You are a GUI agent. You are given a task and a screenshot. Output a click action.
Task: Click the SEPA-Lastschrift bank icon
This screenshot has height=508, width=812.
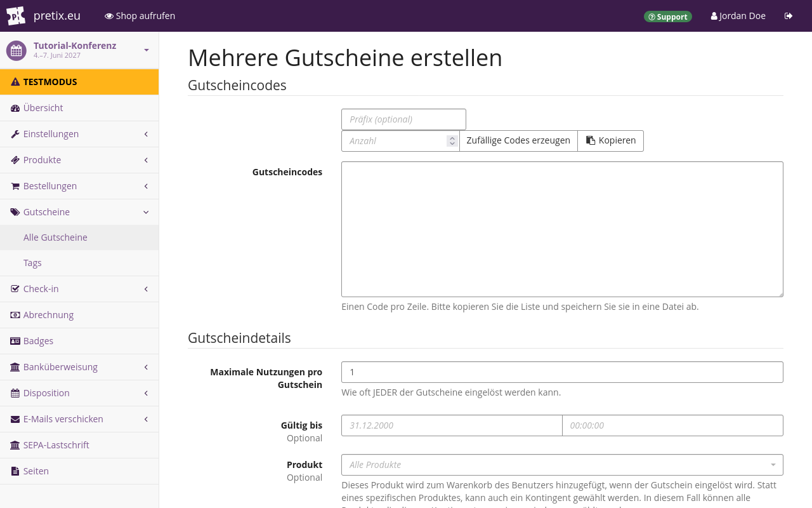click(15, 445)
